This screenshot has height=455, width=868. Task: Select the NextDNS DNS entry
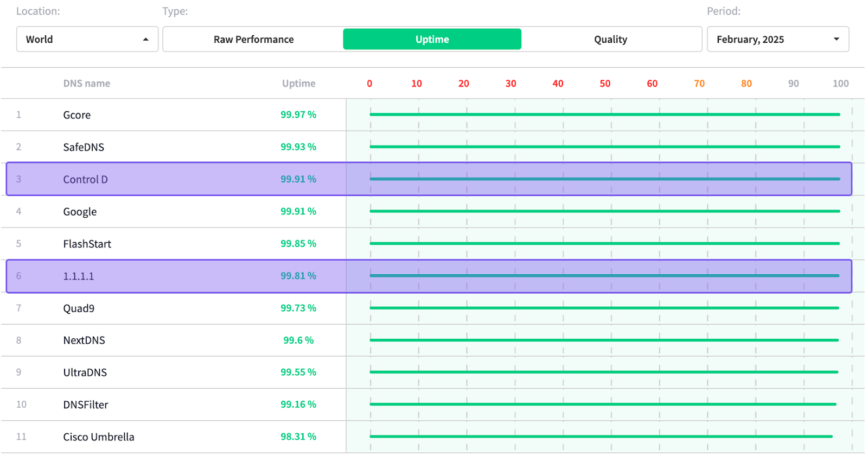pyautogui.click(x=84, y=340)
